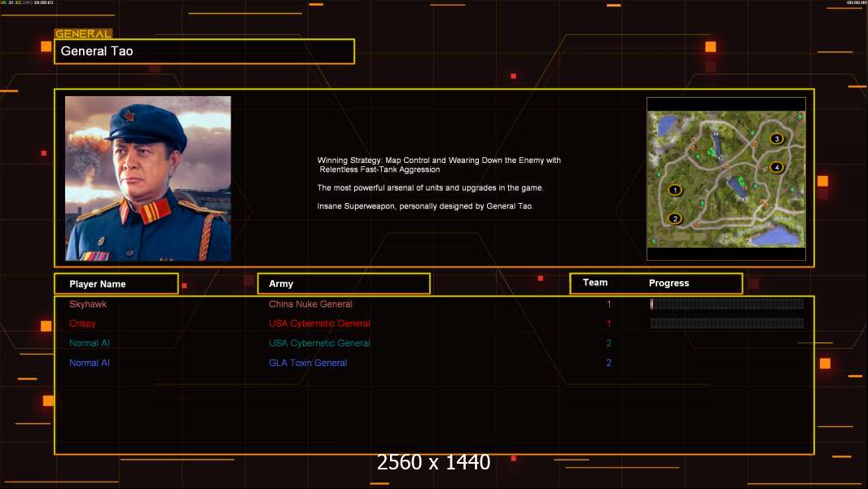This screenshot has height=489, width=868.
Task: Select the teal Normal AI player row
Action: pyautogui.click(x=89, y=343)
